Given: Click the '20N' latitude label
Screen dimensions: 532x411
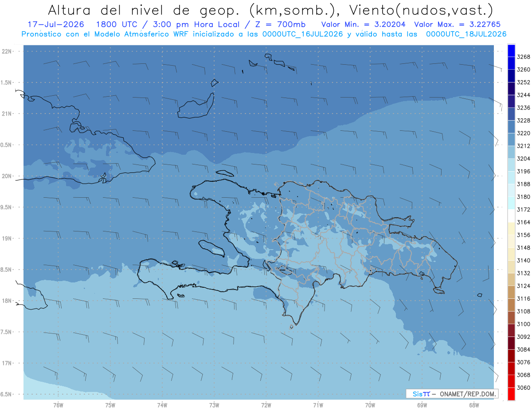Looking at the screenshot, I should pos(8,176).
